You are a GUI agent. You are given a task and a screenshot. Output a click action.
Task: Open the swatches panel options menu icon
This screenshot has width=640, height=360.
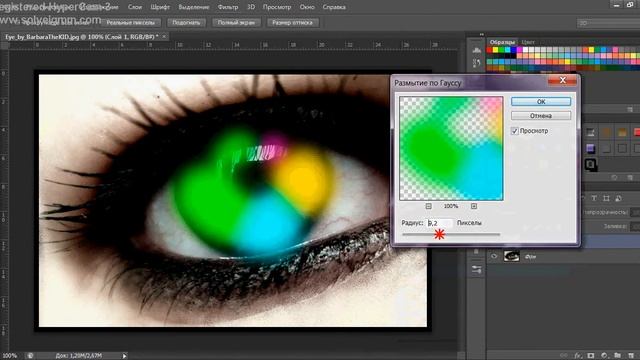coord(630,109)
